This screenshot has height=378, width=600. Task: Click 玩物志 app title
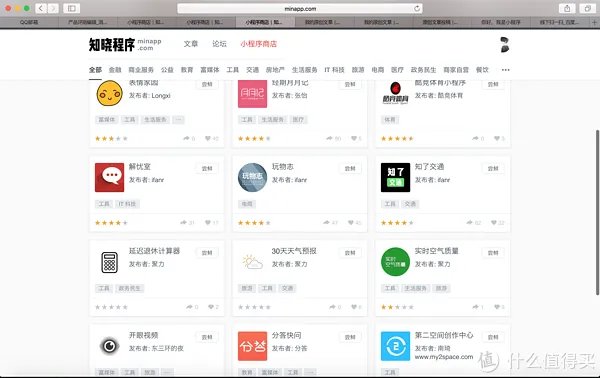[282, 167]
